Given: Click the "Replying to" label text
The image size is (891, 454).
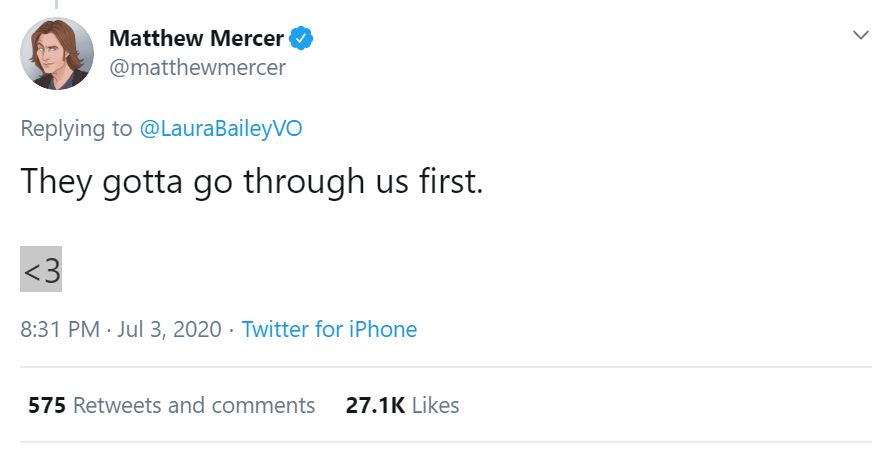Looking at the screenshot, I should click(76, 128).
